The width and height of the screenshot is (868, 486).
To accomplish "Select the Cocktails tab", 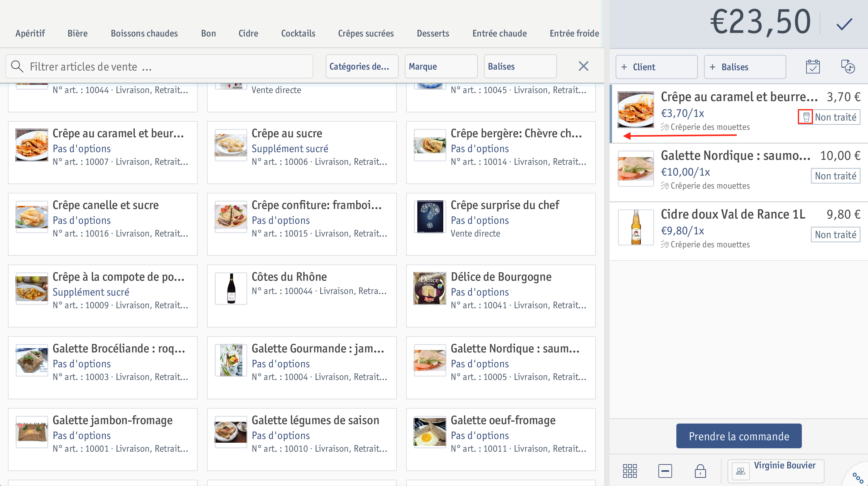I will (x=298, y=33).
